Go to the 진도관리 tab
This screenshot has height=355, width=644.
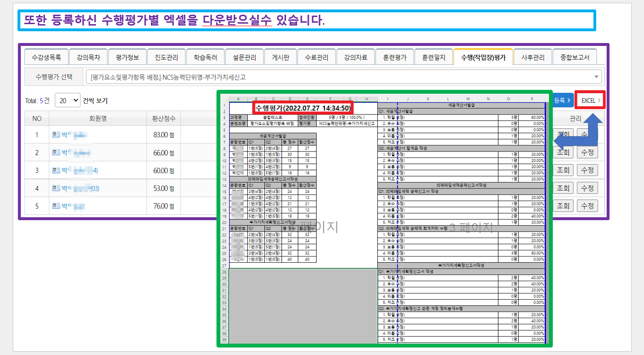(x=166, y=58)
